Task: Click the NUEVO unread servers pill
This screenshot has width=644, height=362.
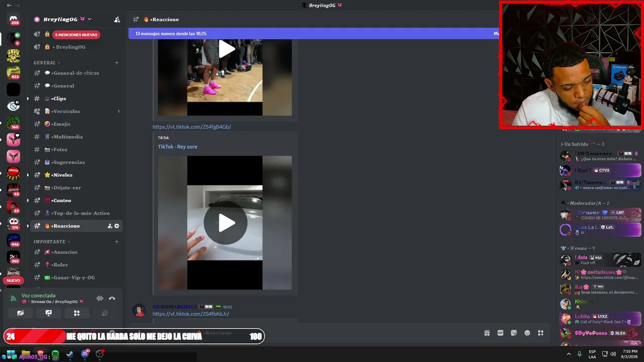Action: click(x=14, y=281)
